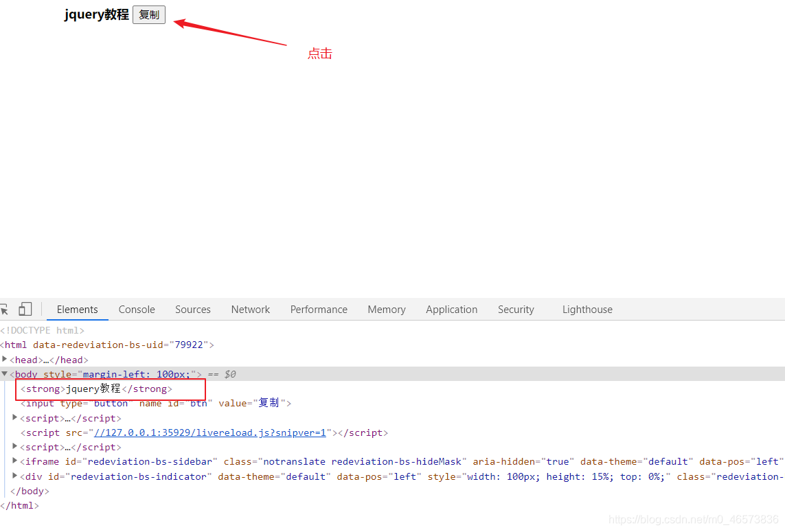This screenshot has width=785, height=532.
Task: Expand the script node below livereload
Action: pyautogui.click(x=15, y=446)
